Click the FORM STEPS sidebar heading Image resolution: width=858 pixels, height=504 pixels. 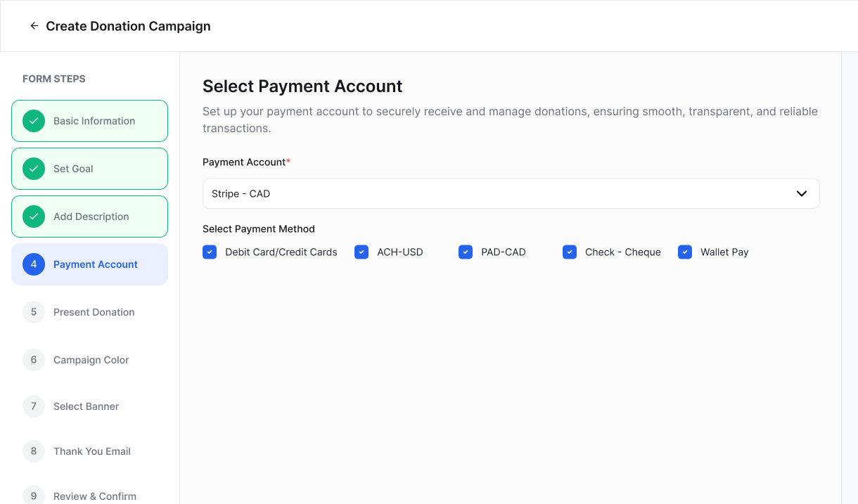pos(54,79)
